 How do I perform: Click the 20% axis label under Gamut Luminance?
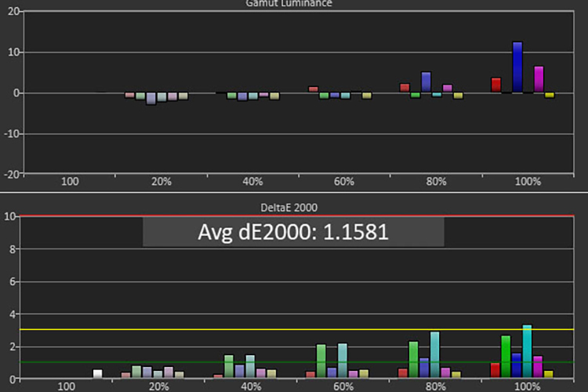[x=162, y=181]
